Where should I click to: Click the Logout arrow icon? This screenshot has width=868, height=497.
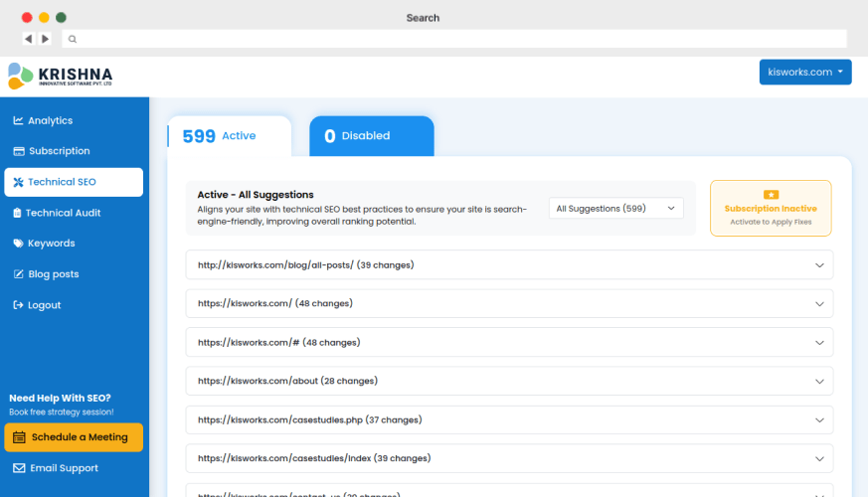[18, 305]
